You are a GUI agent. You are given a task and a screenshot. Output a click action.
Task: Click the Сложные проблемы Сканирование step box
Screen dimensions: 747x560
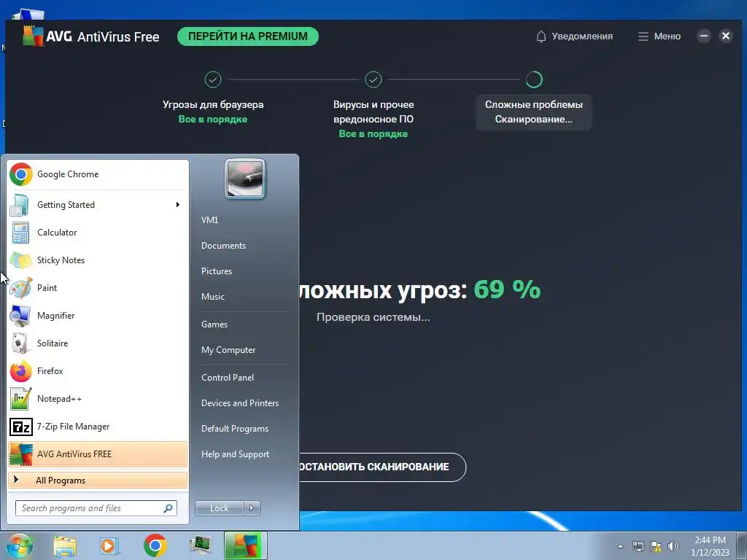533,112
